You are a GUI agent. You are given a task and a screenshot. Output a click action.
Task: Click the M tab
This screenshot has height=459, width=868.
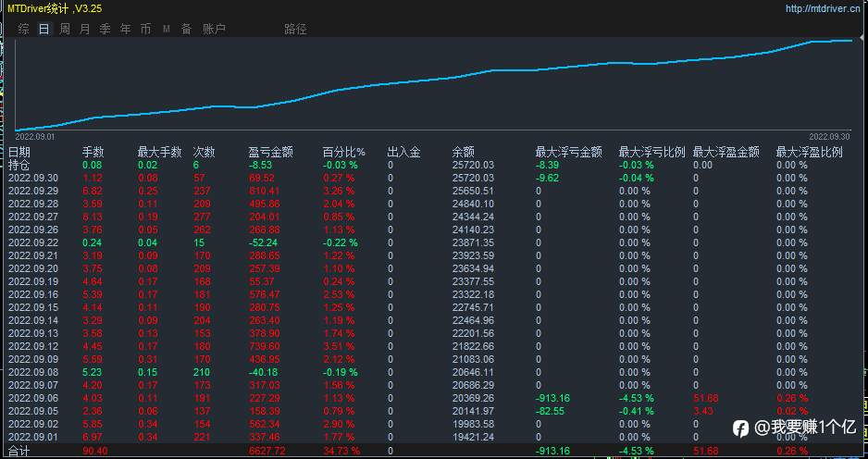[x=166, y=30]
